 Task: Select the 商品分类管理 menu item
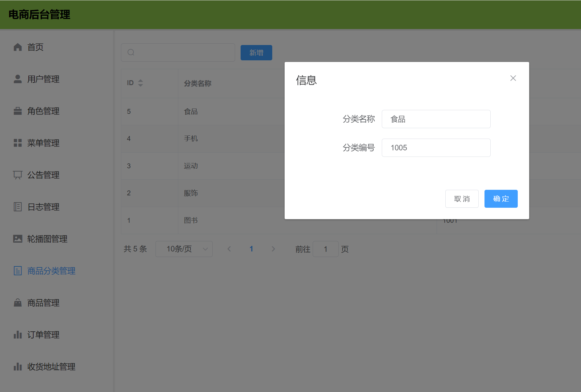[x=57, y=271]
